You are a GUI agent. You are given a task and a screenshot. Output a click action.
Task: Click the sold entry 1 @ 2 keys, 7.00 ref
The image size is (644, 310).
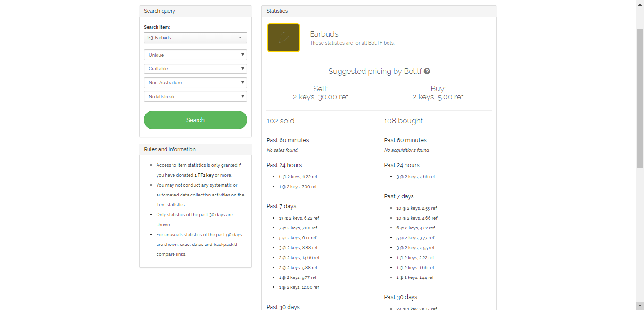tap(298, 187)
